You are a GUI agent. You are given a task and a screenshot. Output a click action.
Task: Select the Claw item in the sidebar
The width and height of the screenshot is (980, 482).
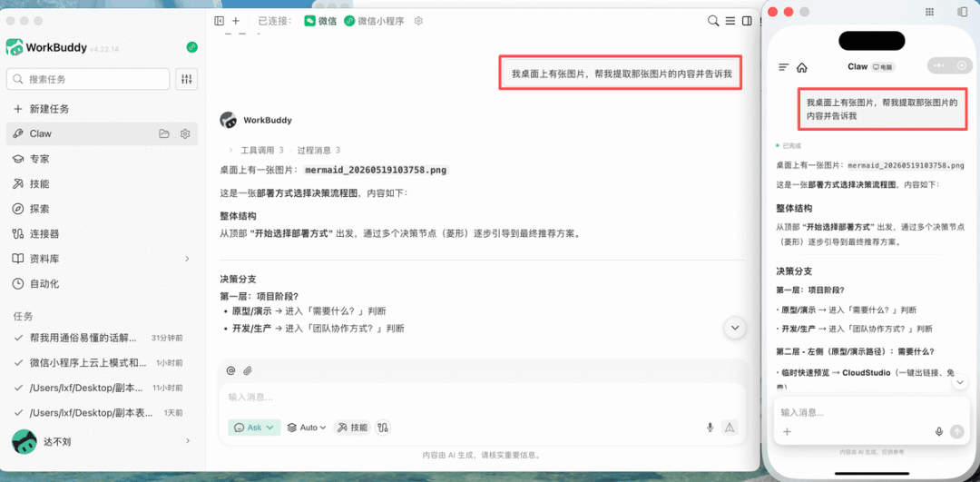point(102,133)
